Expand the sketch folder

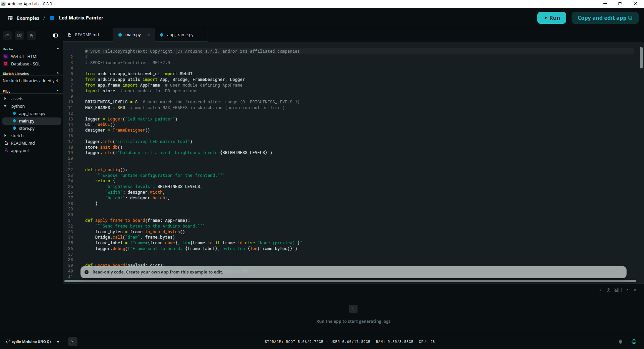point(5,136)
